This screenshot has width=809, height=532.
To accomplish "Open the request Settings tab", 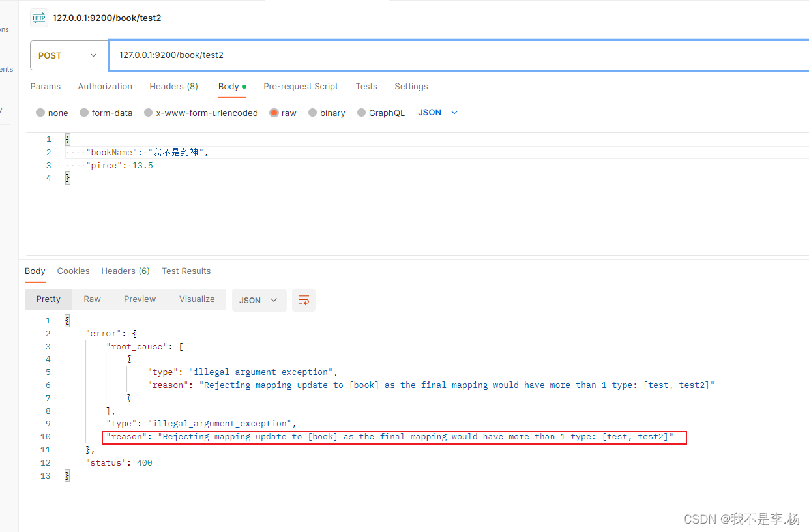I will point(411,87).
